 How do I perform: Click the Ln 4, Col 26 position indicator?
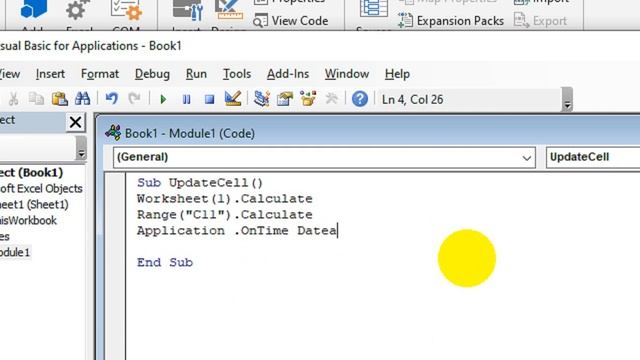coord(412,100)
